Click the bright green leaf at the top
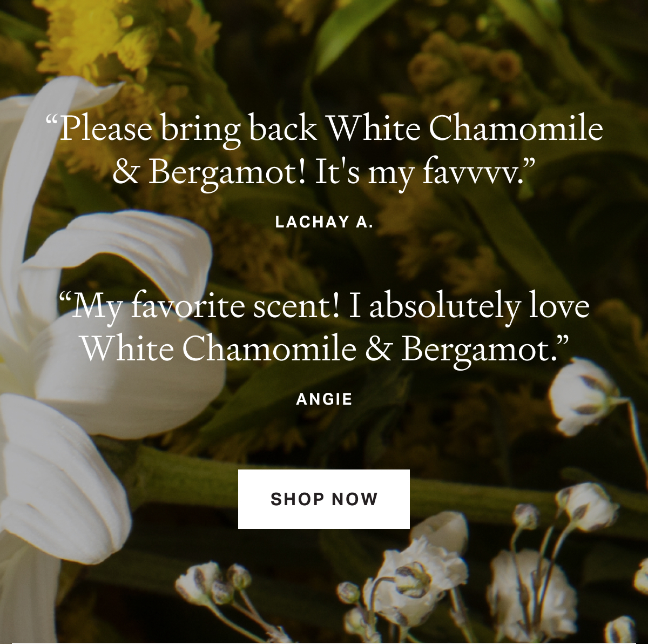Screen dimensions: 648x644 coord(346,32)
